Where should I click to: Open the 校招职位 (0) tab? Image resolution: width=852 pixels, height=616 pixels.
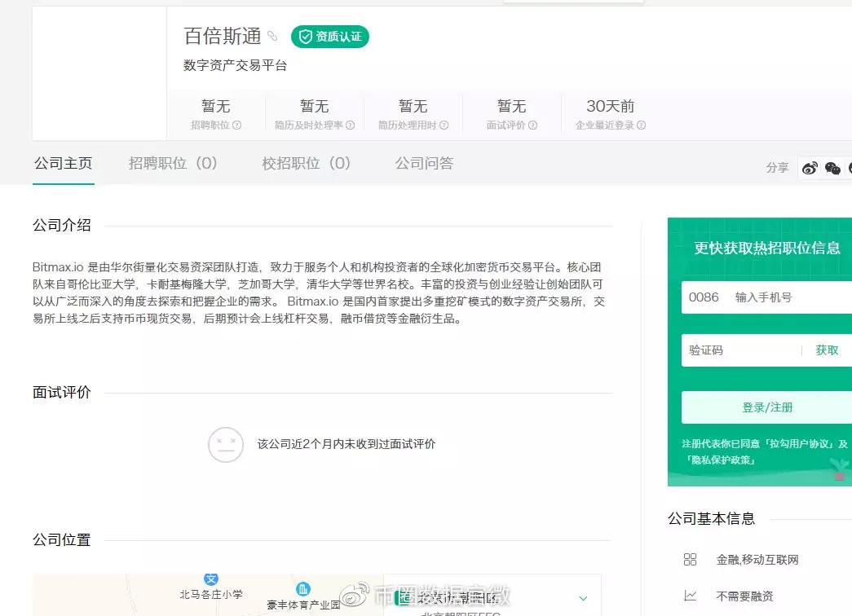pyautogui.click(x=306, y=163)
